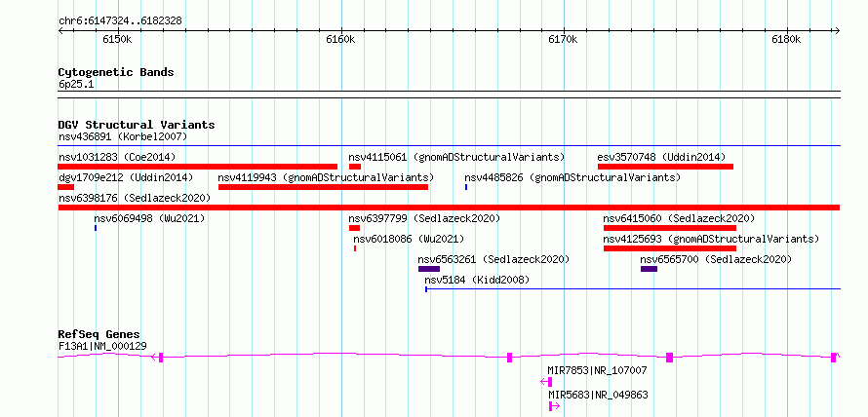Viewport: 868px width, 417px height.
Task: Click the nsv6563261 (Sedlazeck2020) label
Action: [x=493, y=259]
